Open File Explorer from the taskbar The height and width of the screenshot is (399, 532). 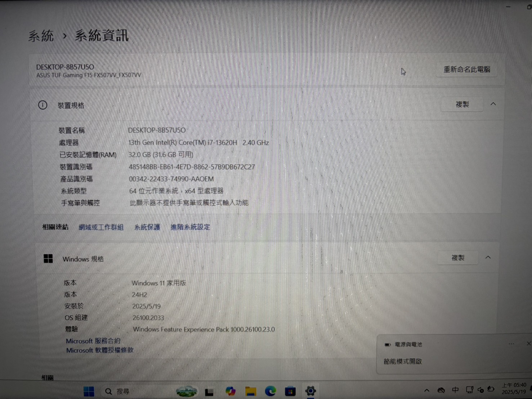tap(251, 391)
